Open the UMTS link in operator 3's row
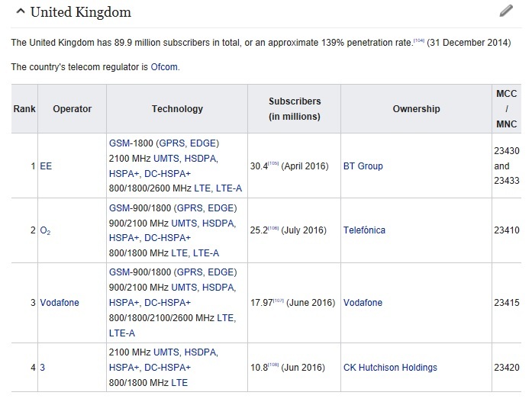 pos(166,352)
